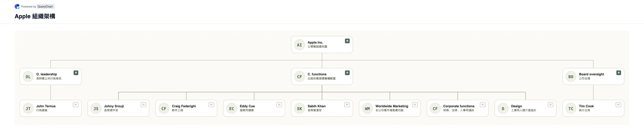Click the OL avatar for O. leadership
This screenshot has width=644, height=140.
28,77
